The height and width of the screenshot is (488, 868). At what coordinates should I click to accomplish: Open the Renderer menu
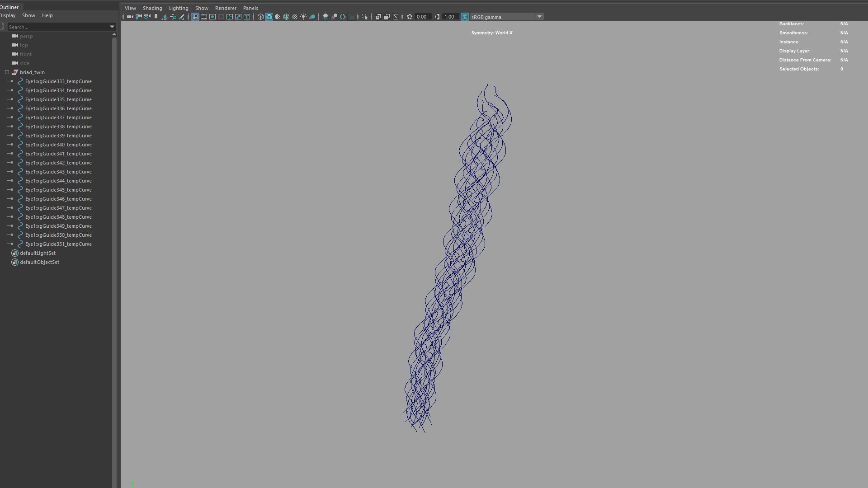226,8
